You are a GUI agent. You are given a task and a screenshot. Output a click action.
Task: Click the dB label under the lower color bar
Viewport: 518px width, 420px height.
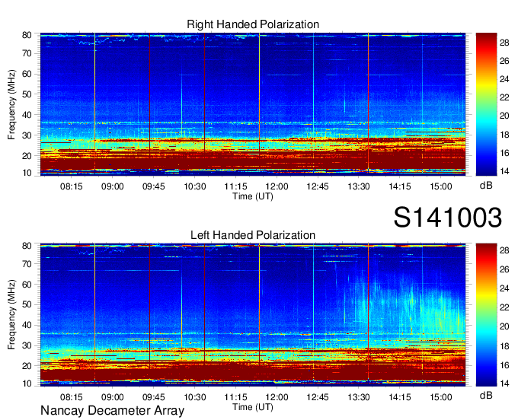point(486,395)
